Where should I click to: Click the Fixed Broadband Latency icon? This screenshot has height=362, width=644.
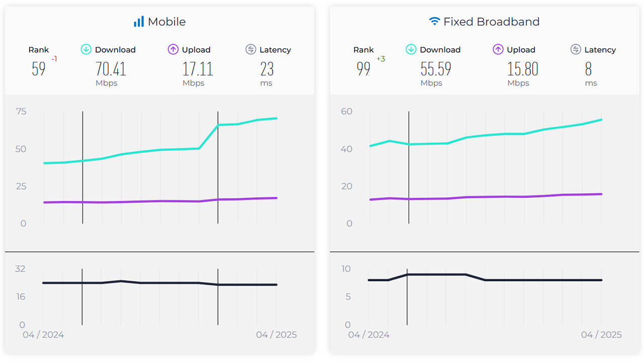[x=576, y=49]
